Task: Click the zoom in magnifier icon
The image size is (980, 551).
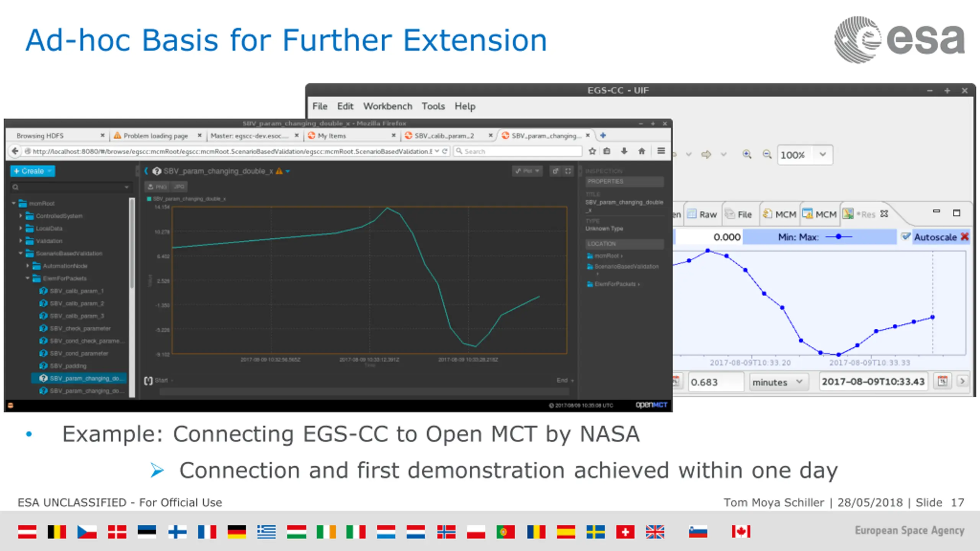Action: coord(746,154)
